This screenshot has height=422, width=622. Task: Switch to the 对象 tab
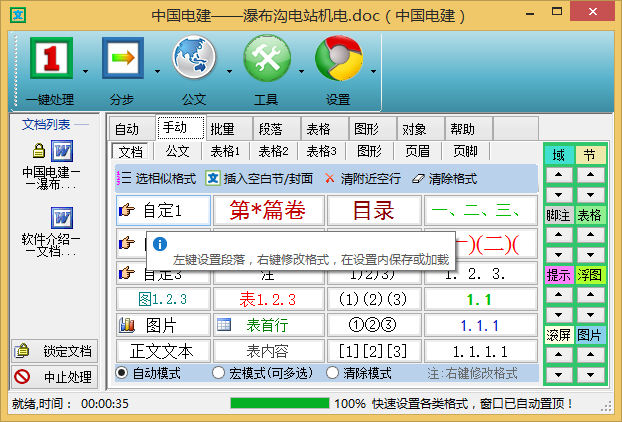pyautogui.click(x=420, y=129)
